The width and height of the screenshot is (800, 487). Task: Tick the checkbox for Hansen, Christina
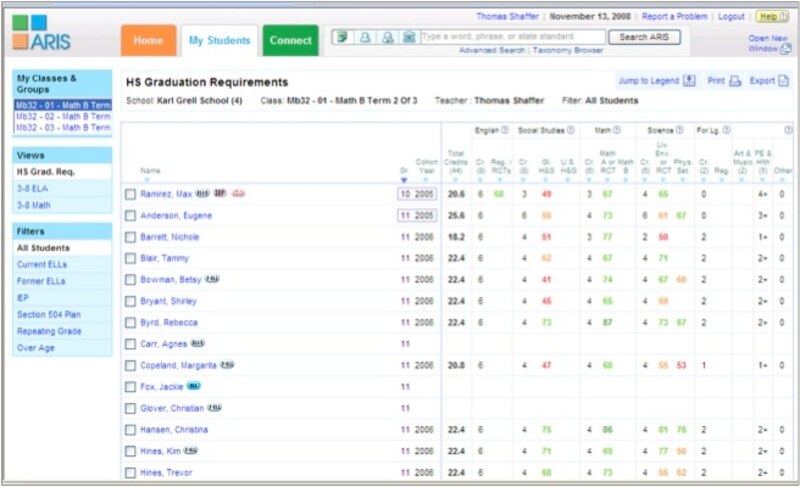point(130,430)
